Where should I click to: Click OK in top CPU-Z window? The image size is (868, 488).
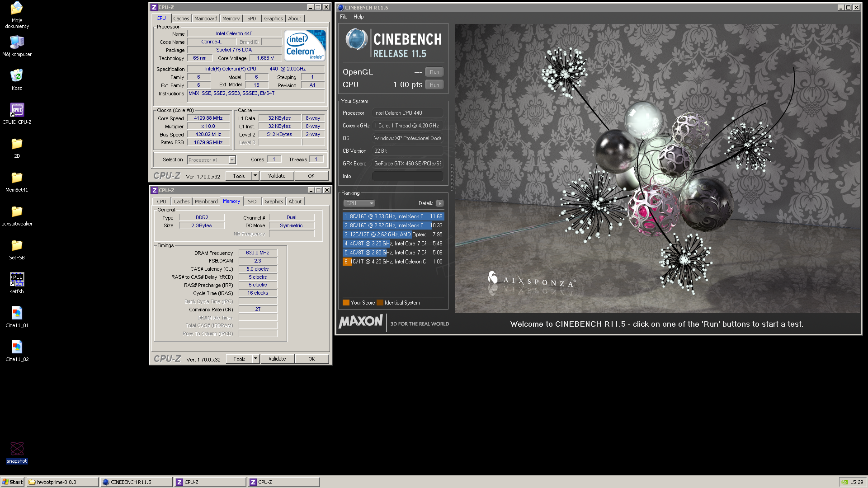(311, 176)
